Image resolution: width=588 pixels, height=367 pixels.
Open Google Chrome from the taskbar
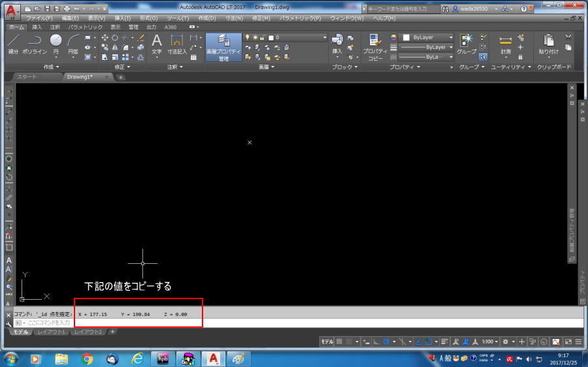point(87,359)
